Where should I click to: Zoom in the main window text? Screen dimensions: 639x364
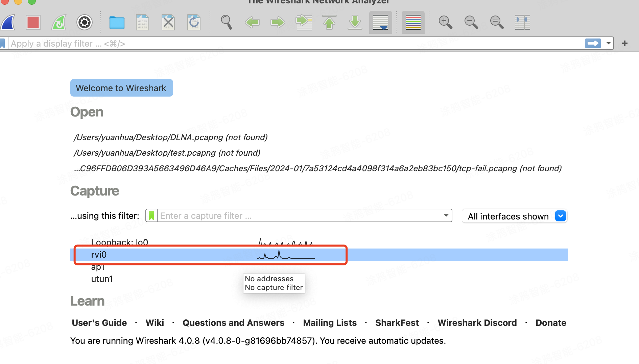[445, 23]
